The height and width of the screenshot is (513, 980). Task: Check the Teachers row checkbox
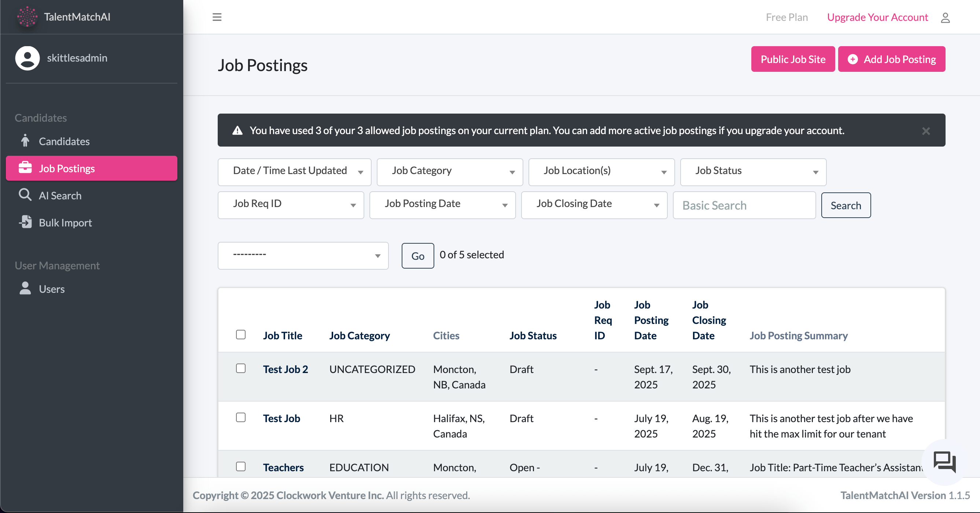tap(241, 466)
